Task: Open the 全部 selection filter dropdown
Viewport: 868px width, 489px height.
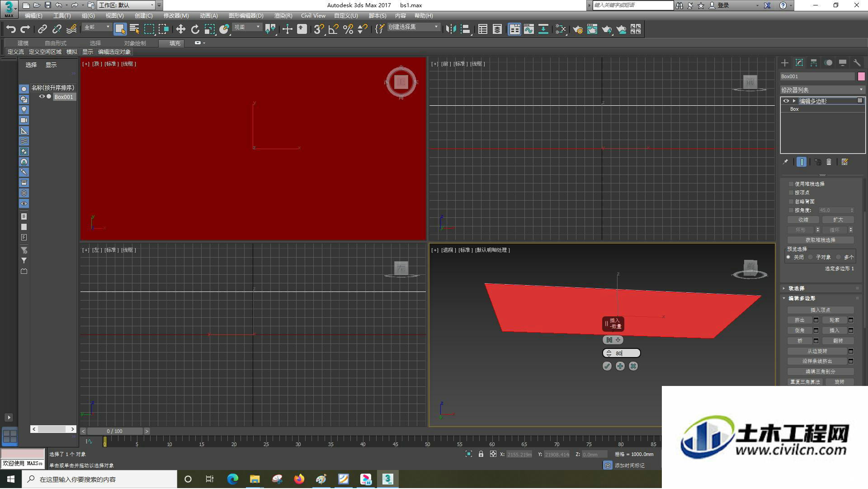Action: tap(97, 27)
